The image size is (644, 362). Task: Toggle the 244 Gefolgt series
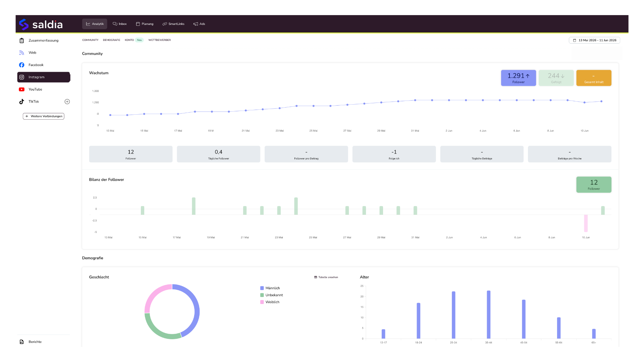pos(556,78)
